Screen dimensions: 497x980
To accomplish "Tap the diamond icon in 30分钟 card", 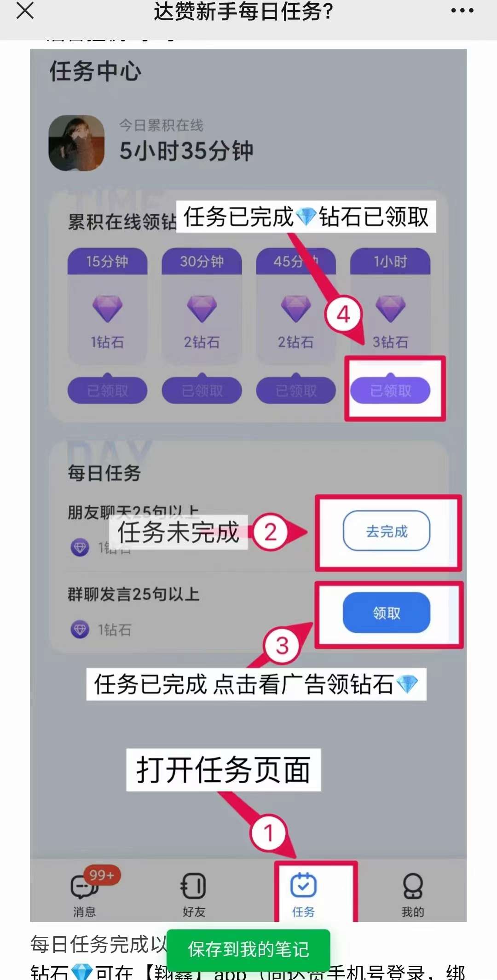I will click(x=202, y=308).
